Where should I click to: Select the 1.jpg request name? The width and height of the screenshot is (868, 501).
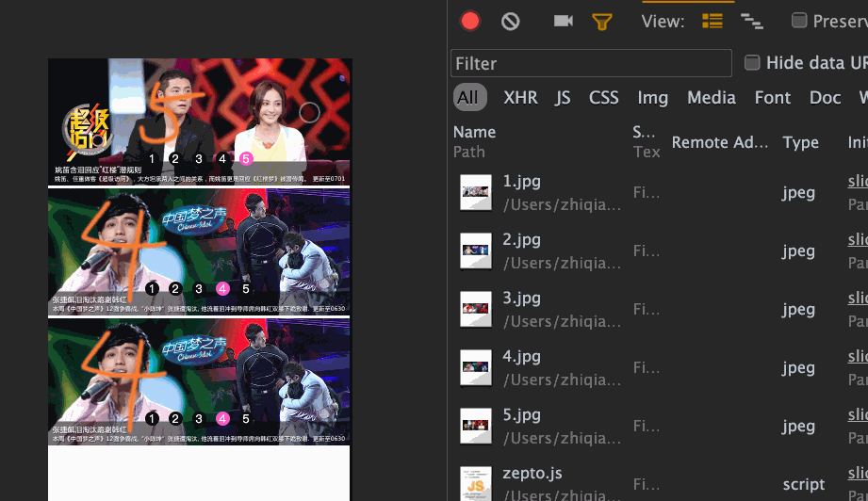point(521,182)
